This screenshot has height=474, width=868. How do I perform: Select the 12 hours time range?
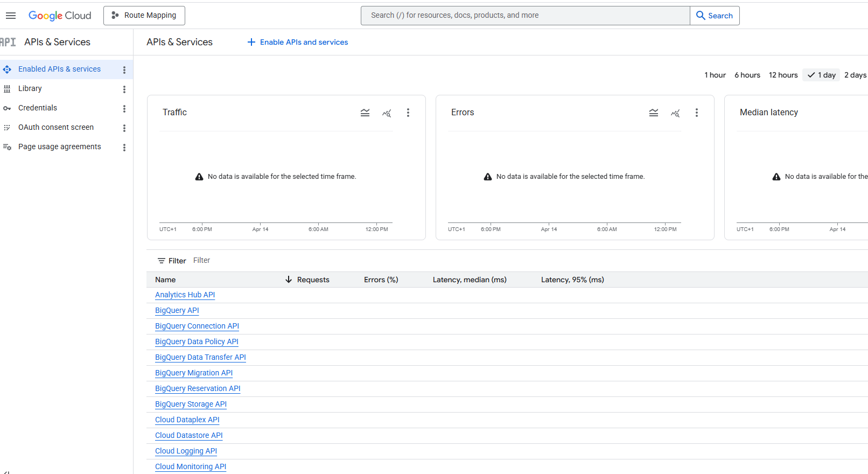(x=783, y=75)
